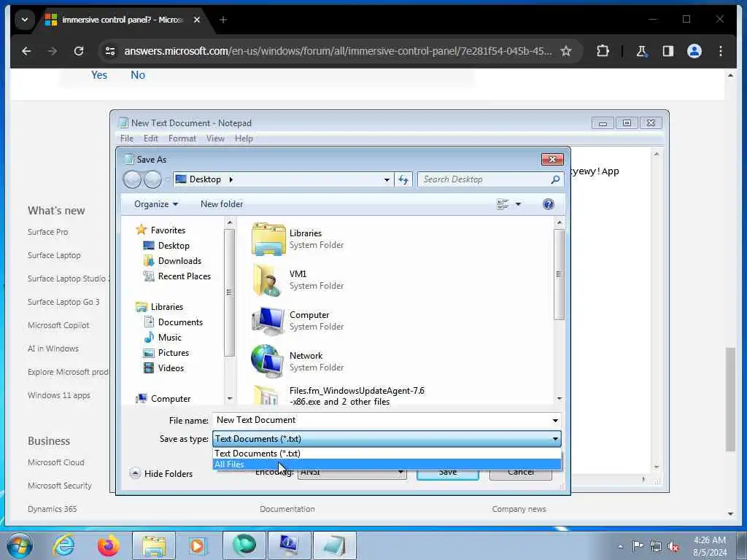Click the change view icon
Viewport: 747px width, 560px height.
503,204
